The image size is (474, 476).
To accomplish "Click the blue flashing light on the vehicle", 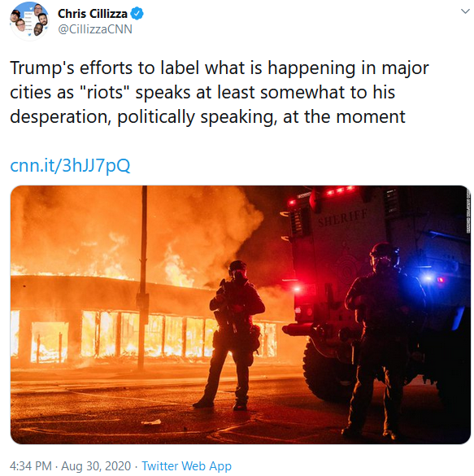I will 428,277.
